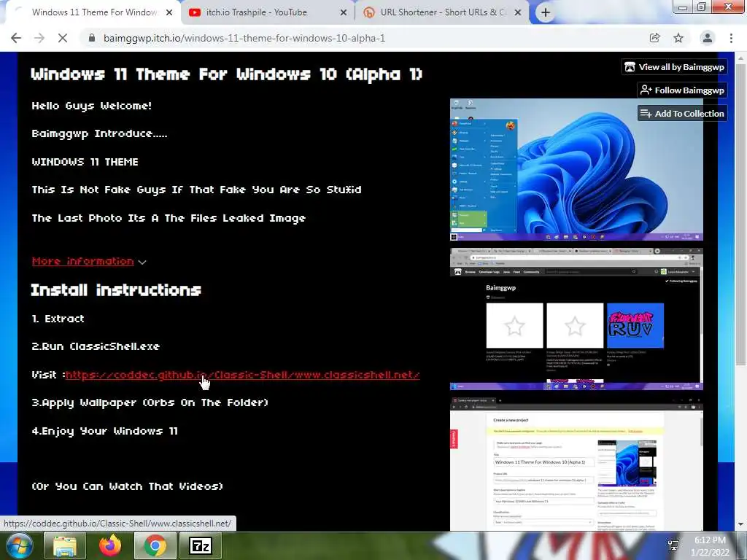Click the text 1. Extract
The width and height of the screenshot is (747, 560).
[x=58, y=319]
